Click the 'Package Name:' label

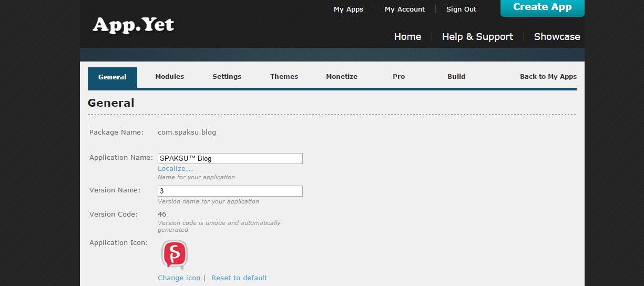(116, 132)
